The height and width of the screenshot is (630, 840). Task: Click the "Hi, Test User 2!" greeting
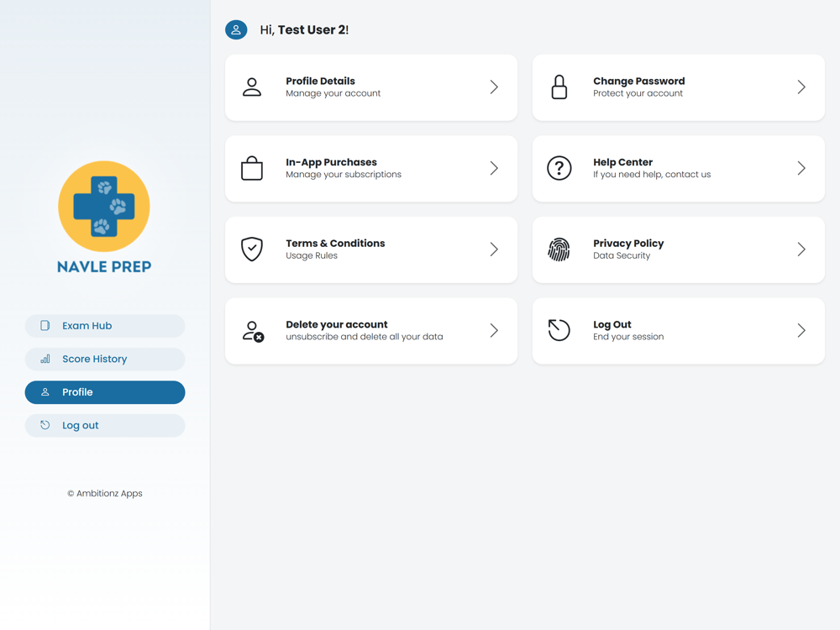(304, 30)
